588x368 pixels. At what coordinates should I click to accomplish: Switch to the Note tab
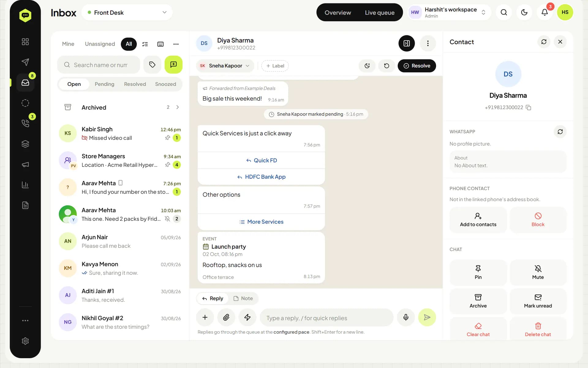[243, 298]
